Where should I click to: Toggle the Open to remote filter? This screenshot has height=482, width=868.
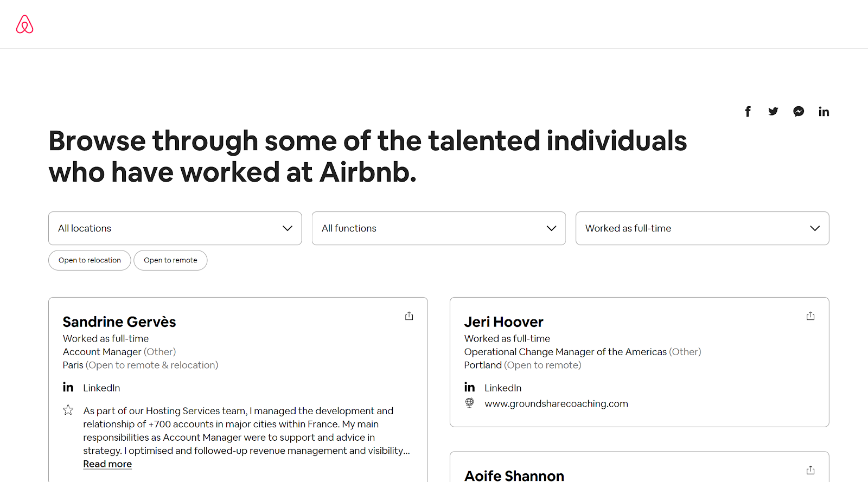tap(170, 260)
